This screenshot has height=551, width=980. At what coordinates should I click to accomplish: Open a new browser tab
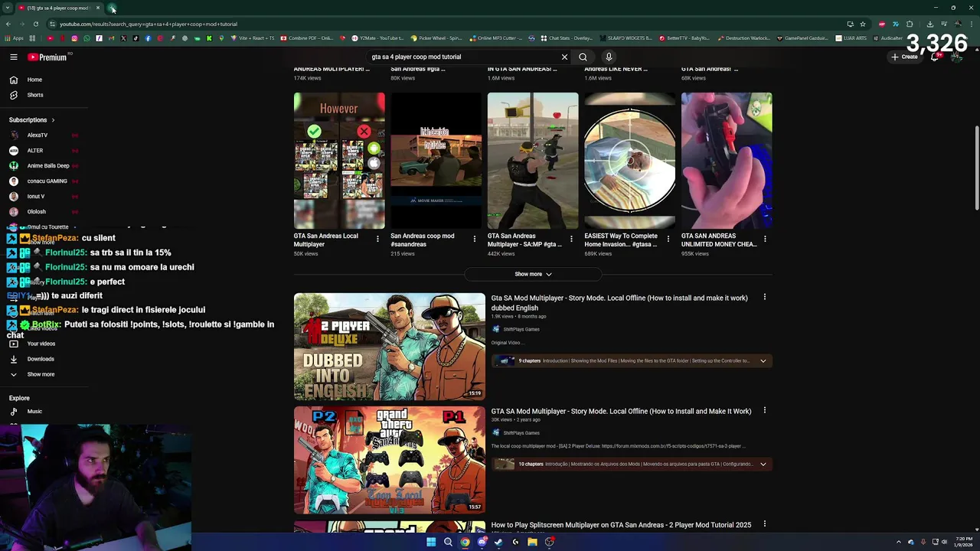[x=113, y=8]
